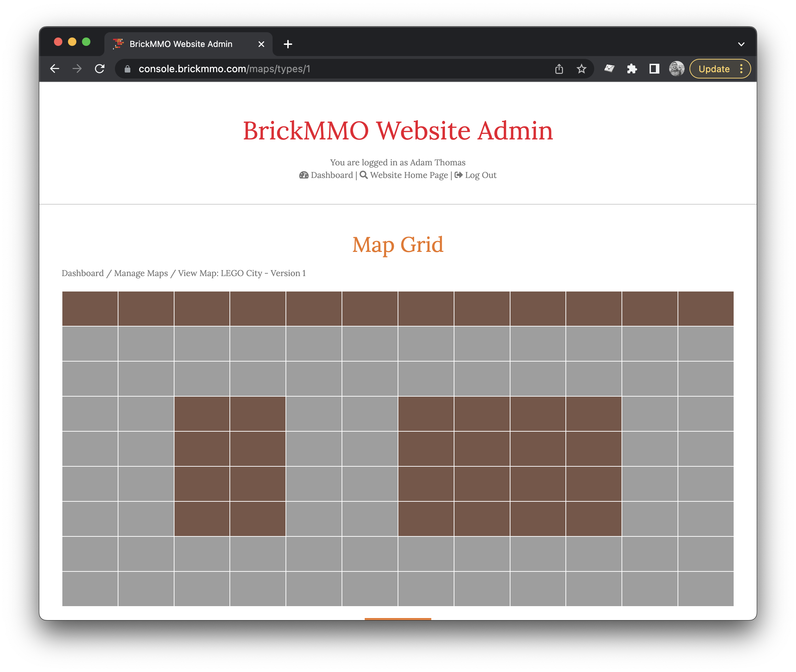Bookmark this page with star icon
The image size is (796, 672).
tap(581, 69)
